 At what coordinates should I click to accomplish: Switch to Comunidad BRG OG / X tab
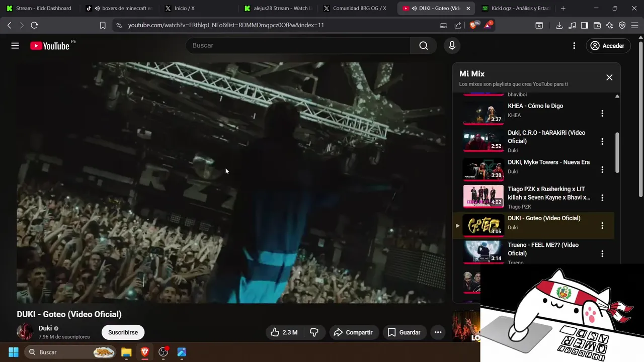point(357,9)
